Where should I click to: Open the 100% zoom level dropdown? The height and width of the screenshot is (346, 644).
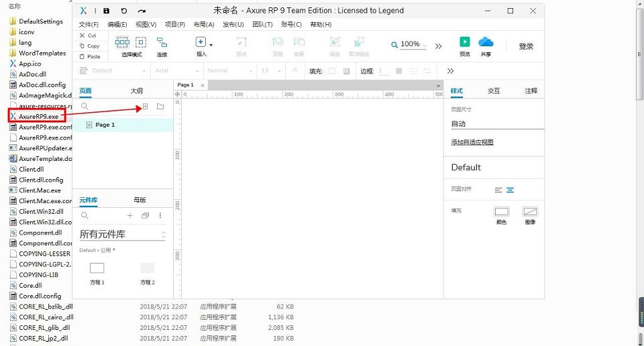click(x=410, y=45)
